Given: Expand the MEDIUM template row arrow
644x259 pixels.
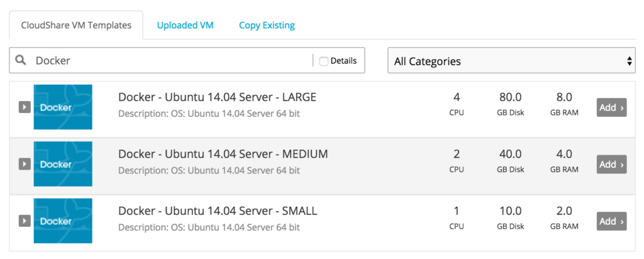Looking at the screenshot, I should pos(25,164).
